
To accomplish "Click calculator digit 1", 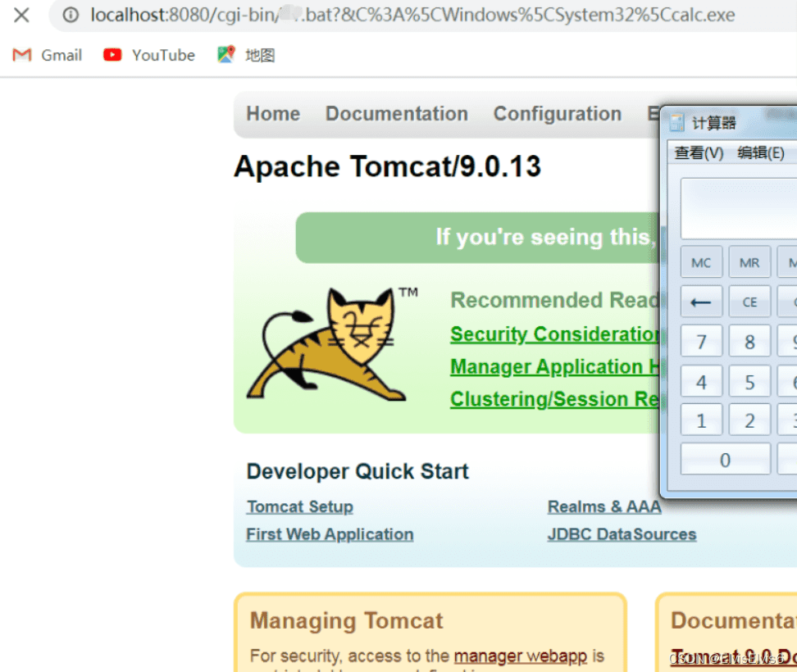I will pos(701,420).
